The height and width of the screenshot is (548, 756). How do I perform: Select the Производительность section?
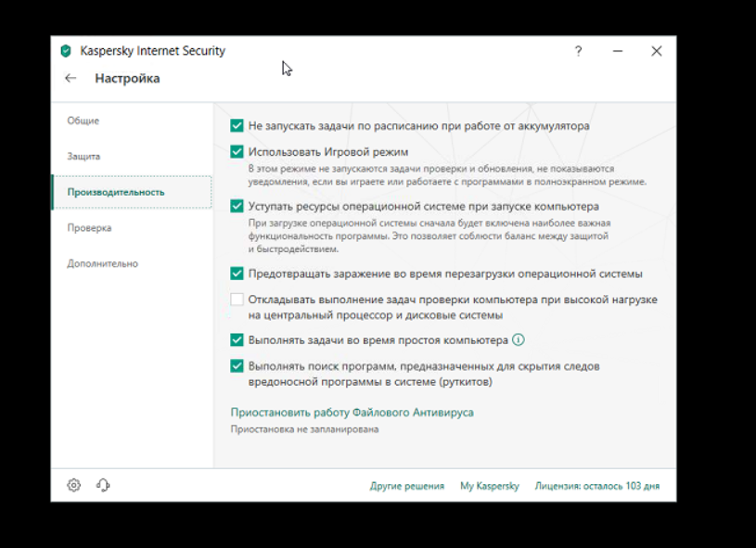[132, 192]
